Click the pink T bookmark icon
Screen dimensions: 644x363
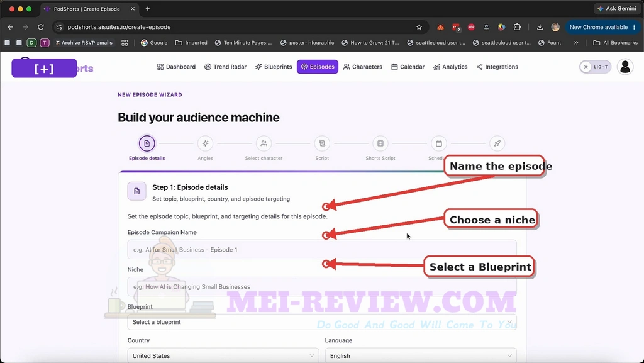45,43
